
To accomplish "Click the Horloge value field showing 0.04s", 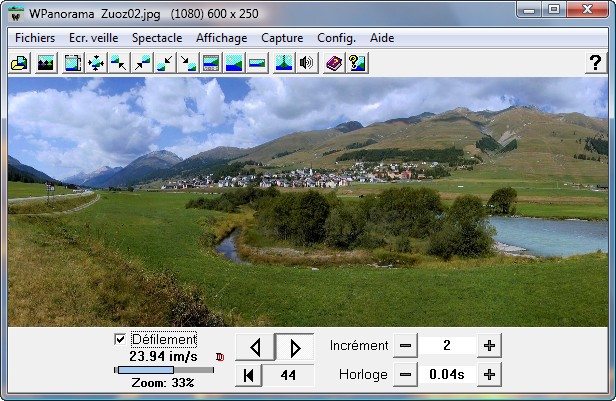I will pos(447,375).
